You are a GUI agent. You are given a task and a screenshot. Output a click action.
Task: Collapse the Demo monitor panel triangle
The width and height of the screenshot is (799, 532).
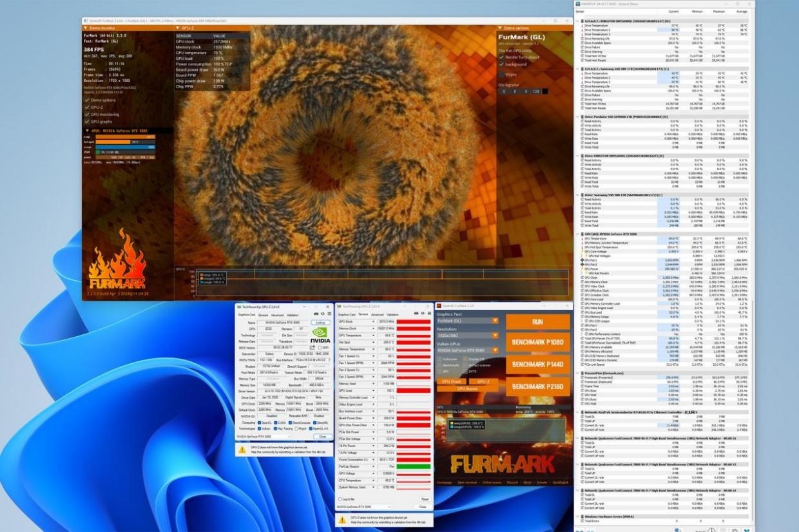[x=85, y=28]
